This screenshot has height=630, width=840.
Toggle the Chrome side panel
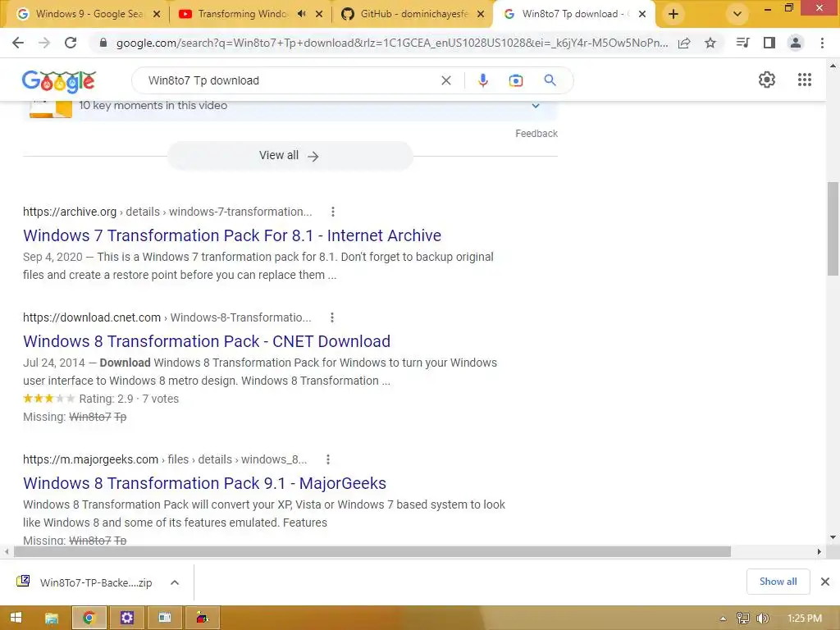(x=769, y=43)
